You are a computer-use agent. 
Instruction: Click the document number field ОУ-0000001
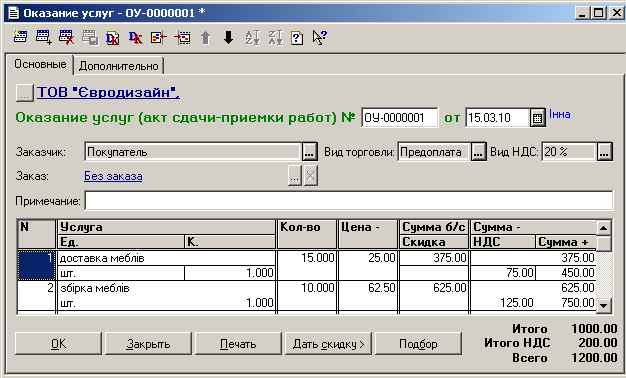(x=399, y=118)
